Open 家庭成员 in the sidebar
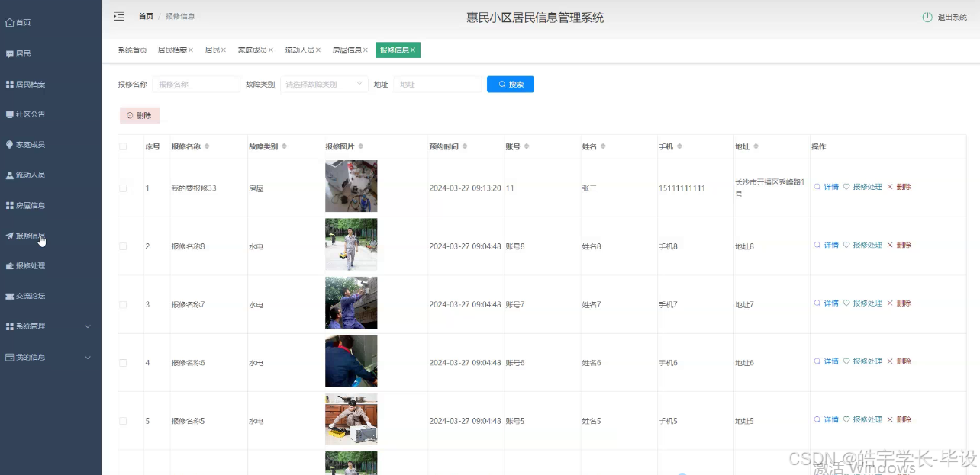The image size is (980, 475). (x=25, y=145)
